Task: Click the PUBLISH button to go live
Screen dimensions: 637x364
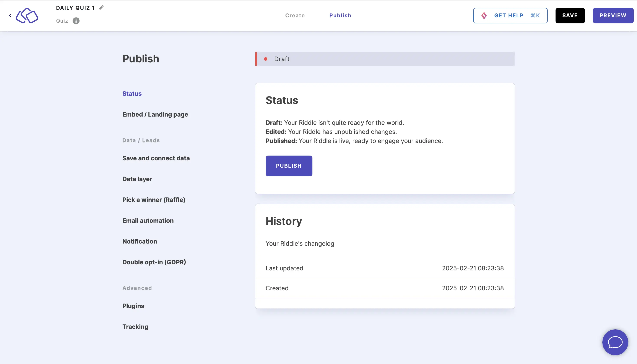Action: [289, 166]
